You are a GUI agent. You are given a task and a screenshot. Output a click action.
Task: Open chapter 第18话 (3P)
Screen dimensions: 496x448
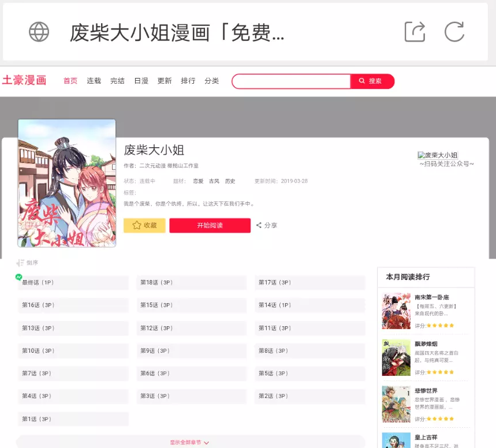coord(191,282)
